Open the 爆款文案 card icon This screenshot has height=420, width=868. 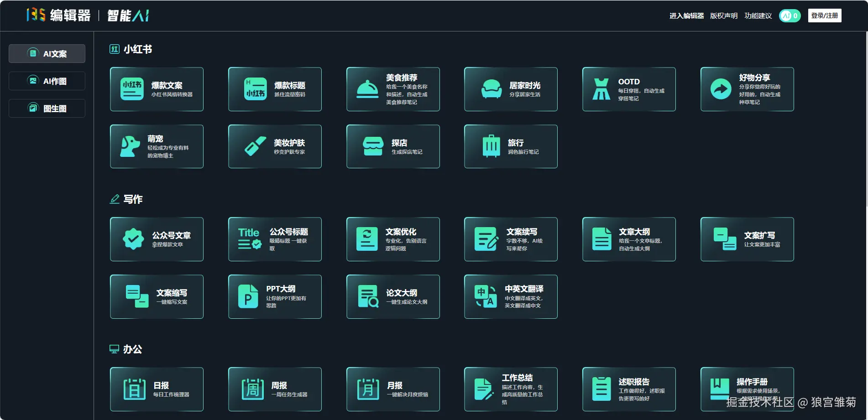132,89
